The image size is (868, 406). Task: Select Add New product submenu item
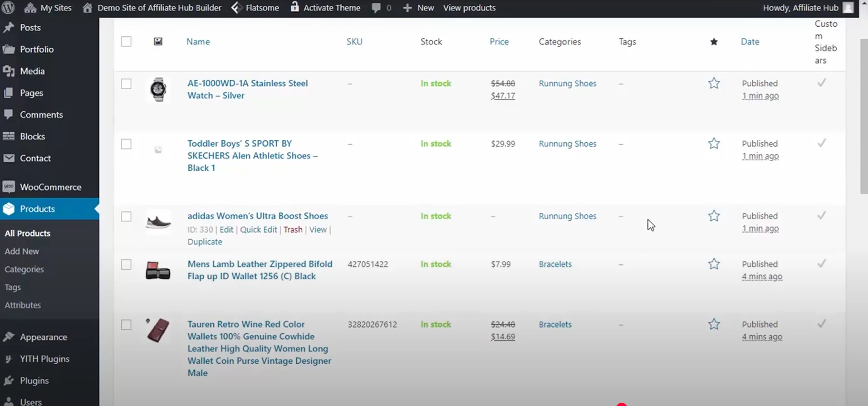22,251
